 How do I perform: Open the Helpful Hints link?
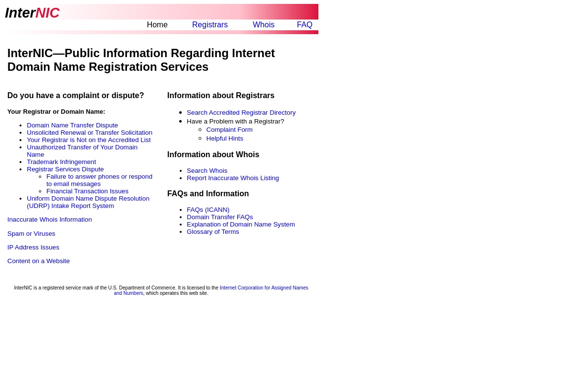pyautogui.click(x=225, y=139)
